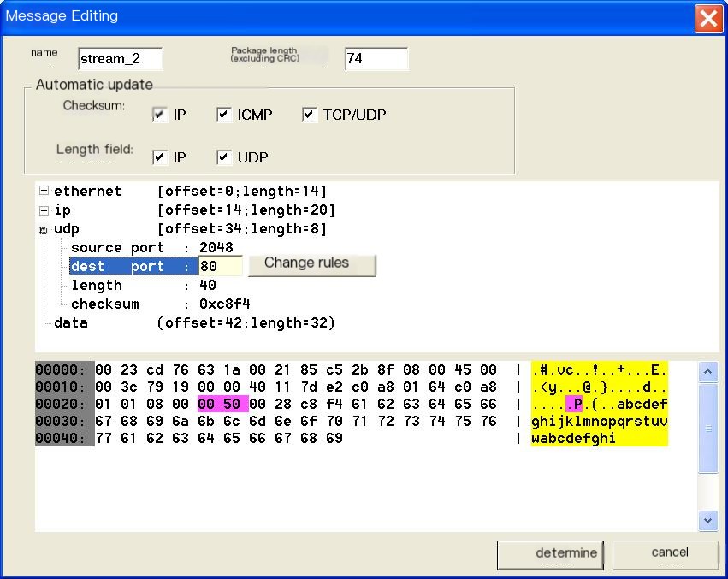Click ASCII text wabcdefghi
The width and height of the screenshot is (728, 579).
(x=574, y=439)
